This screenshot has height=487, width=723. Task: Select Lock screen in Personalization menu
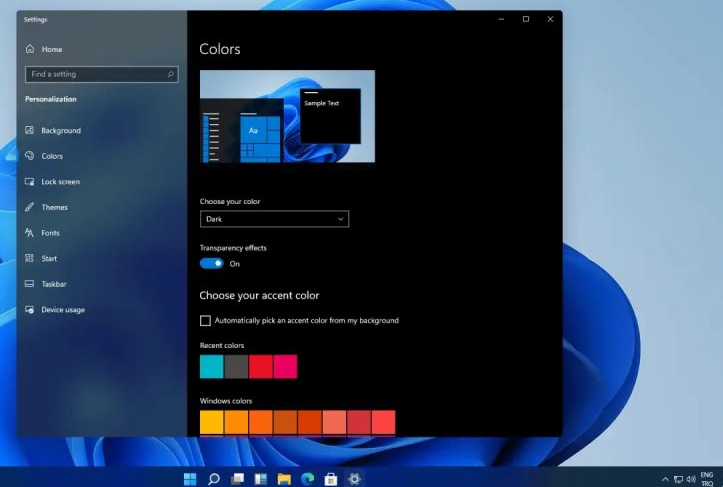pos(60,182)
